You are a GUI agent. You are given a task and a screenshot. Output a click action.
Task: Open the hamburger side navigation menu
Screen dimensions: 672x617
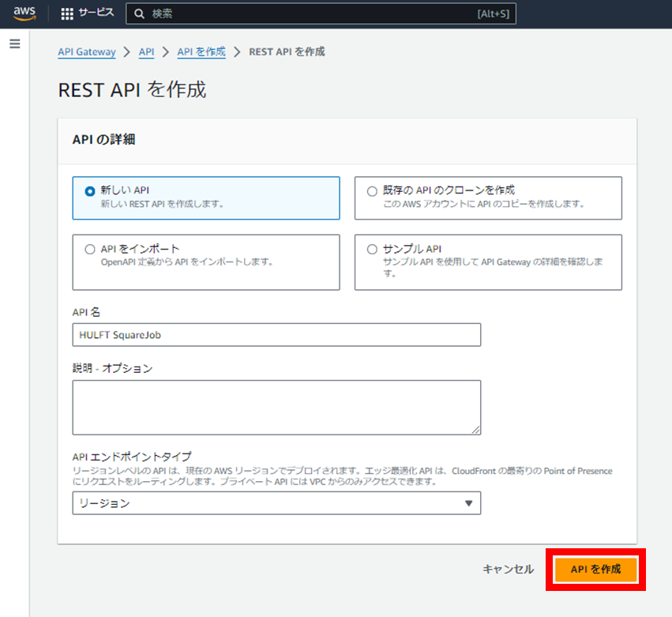click(15, 43)
